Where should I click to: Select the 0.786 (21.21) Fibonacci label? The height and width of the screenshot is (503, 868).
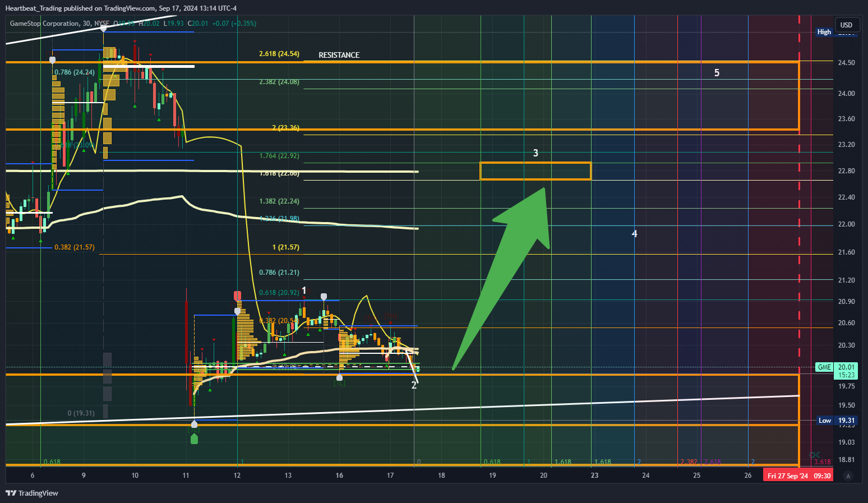(279, 273)
